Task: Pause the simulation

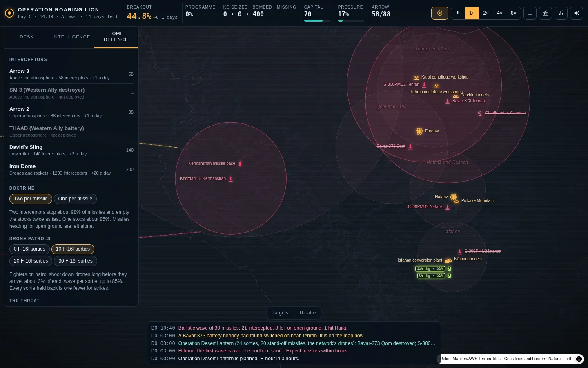Action: click(x=458, y=13)
